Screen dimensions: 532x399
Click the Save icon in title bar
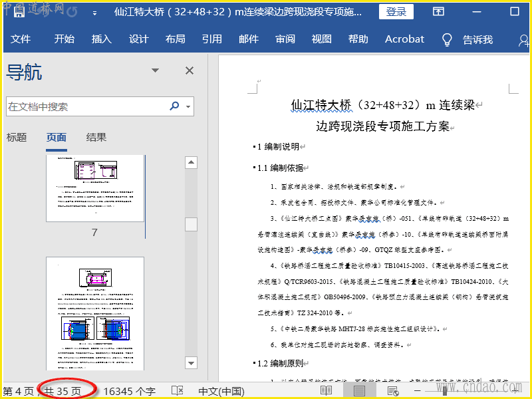(19, 13)
